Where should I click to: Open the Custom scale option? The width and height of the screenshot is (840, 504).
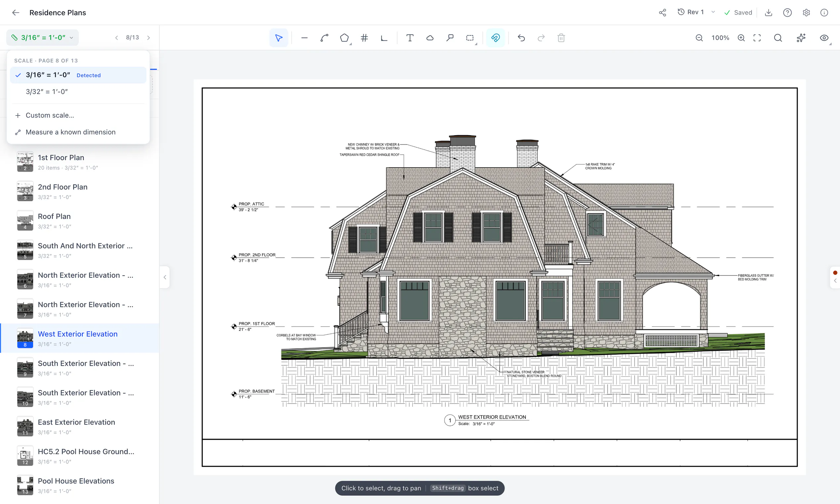[78, 115]
